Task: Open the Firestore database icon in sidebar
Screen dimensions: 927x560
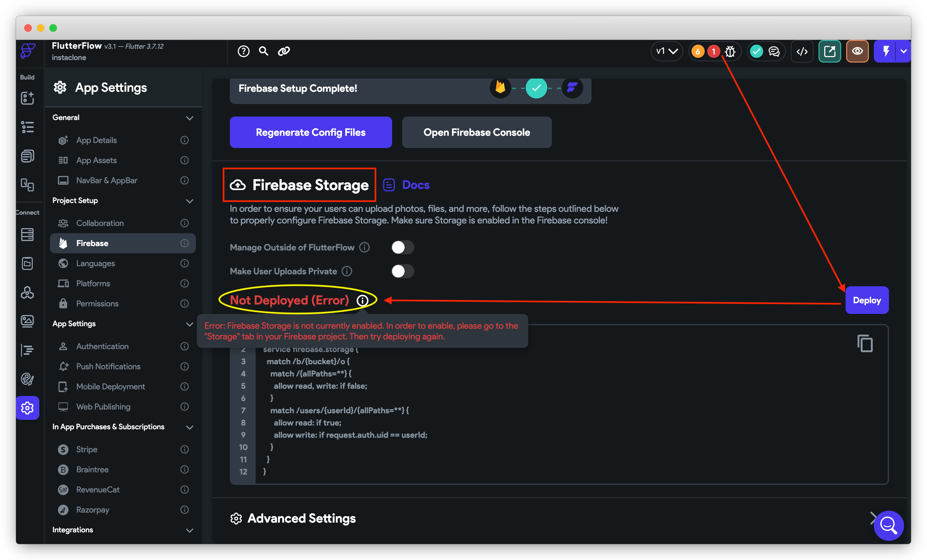Action: (27, 234)
